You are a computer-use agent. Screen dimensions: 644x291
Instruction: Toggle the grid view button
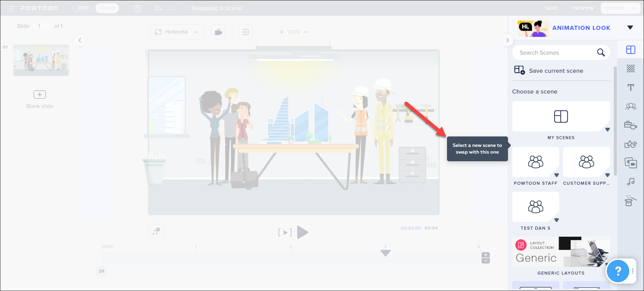tap(246, 32)
